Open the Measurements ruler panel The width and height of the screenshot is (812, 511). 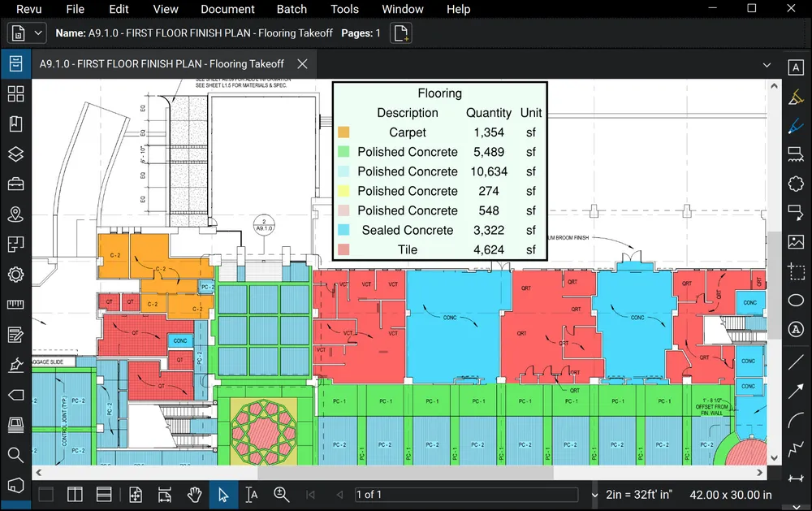pyautogui.click(x=15, y=305)
